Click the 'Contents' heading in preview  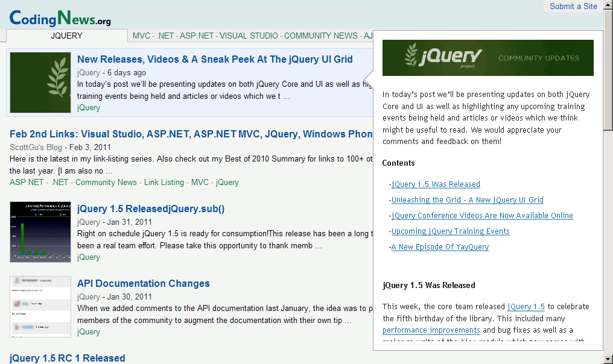point(398,163)
